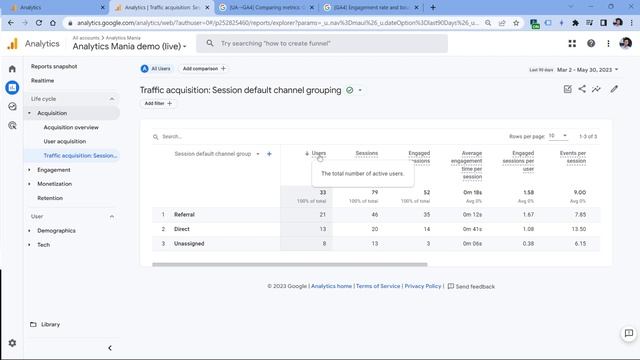Switch to the Comparing metrics tab
The image size is (640, 360).
[266, 7]
